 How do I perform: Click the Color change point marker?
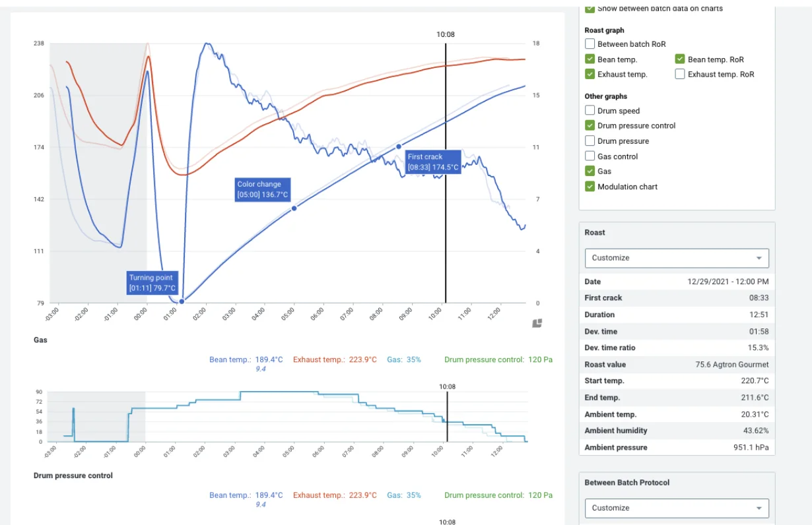point(294,208)
